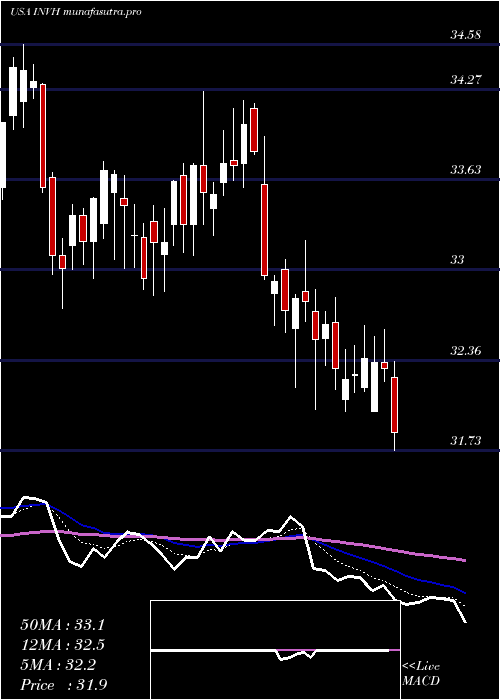
Task: Select the 33.63 price level label
Action: click(465, 170)
